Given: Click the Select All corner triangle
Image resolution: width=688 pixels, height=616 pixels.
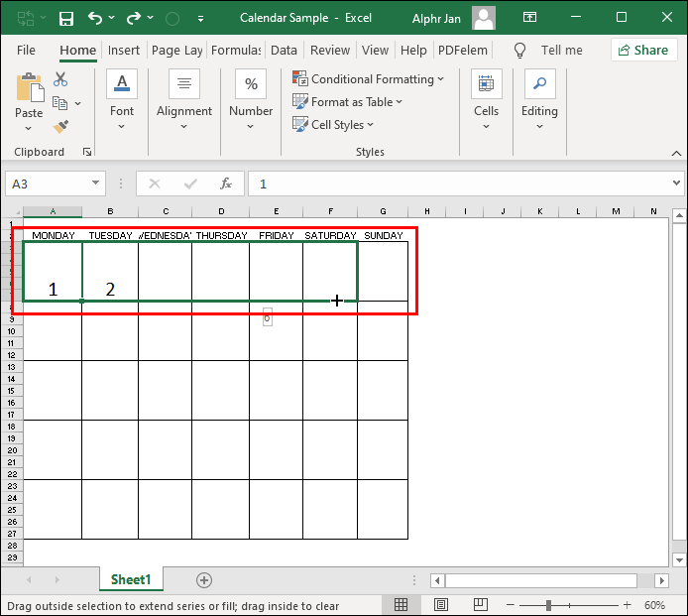Looking at the screenshot, I should pyautogui.click(x=18, y=212).
